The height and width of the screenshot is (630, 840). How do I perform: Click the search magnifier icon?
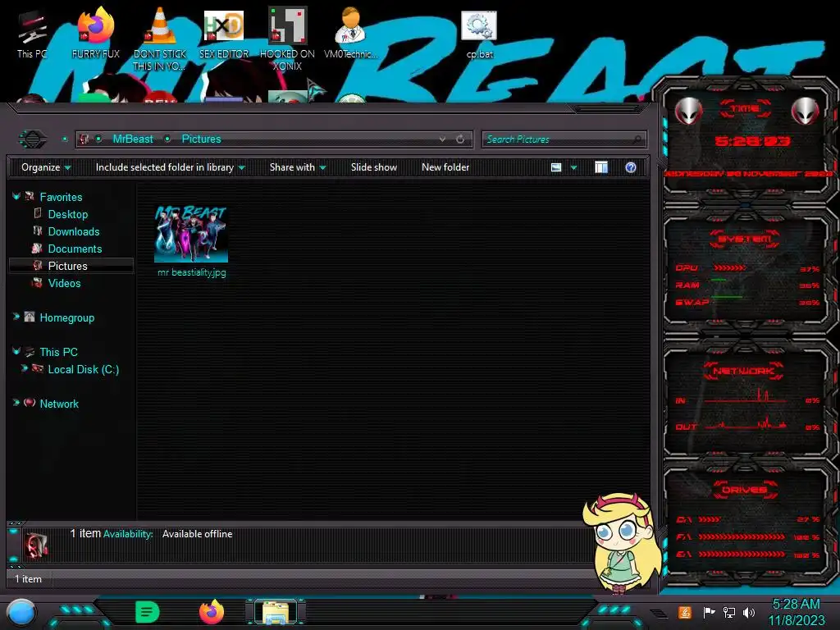tap(637, 139)
